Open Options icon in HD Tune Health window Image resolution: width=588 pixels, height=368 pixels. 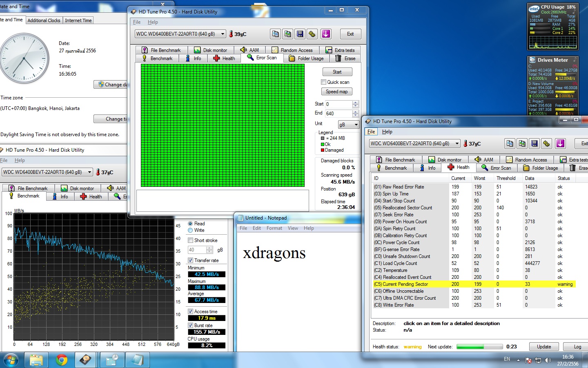pos(547,144)
